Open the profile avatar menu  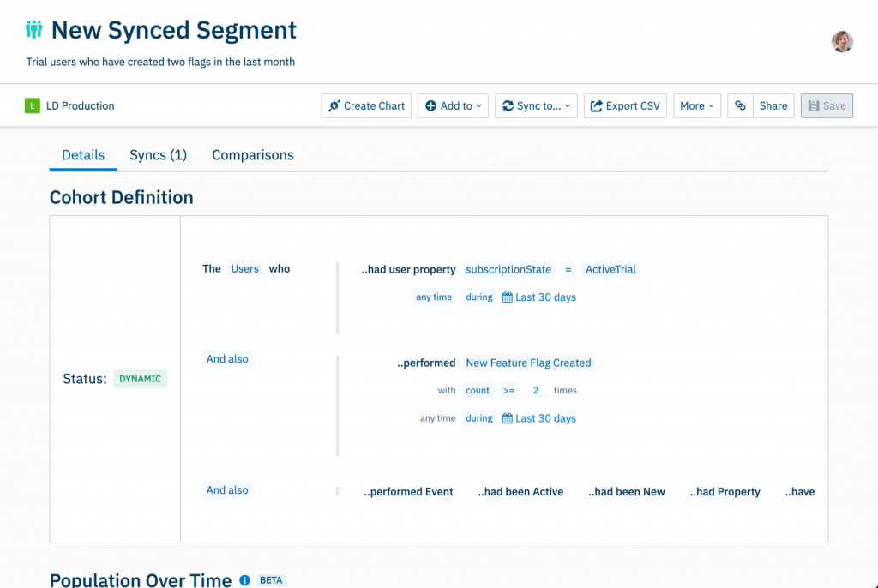coord(841,41)
